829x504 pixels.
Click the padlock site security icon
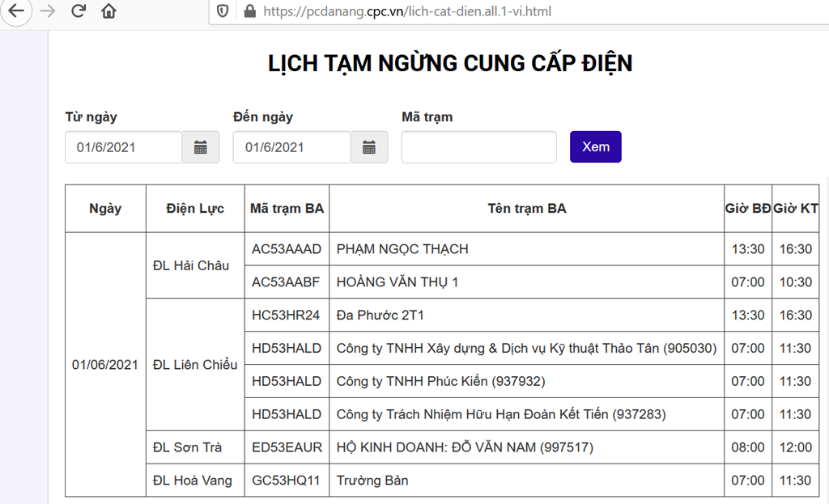(x=249, y=11)
